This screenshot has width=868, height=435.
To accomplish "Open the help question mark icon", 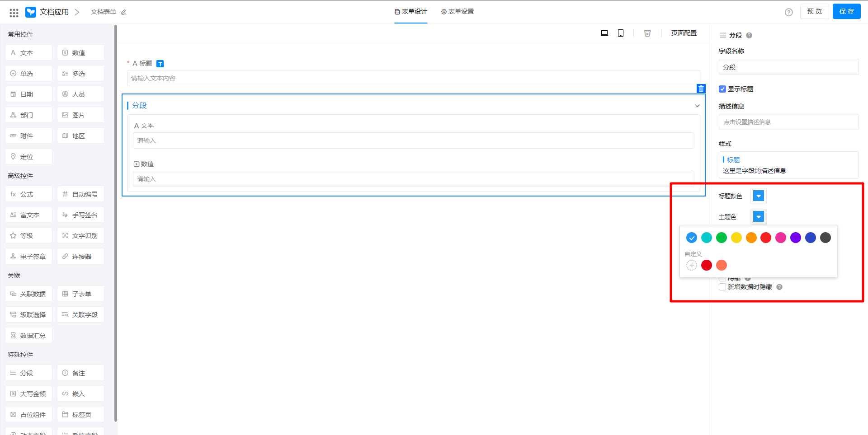I will click(789, 12).
